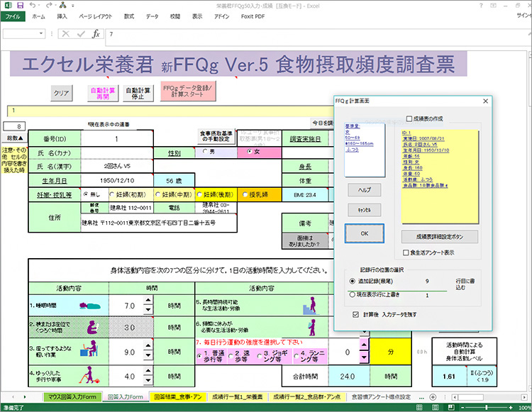Image resolution: width=532 pixels, height=412 pixels.
Task: Click the 自動計算再開 button
Action: [103, 94]
